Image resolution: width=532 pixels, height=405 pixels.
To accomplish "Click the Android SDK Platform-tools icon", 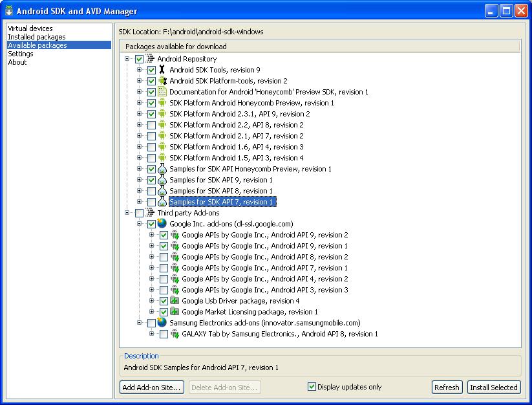I will pyautogui.click(x=162, y=81).
